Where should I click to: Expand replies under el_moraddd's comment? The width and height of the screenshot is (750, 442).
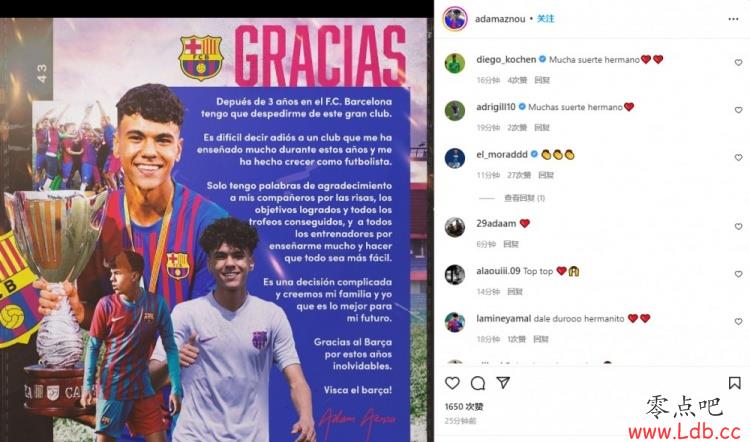point(524,198)
